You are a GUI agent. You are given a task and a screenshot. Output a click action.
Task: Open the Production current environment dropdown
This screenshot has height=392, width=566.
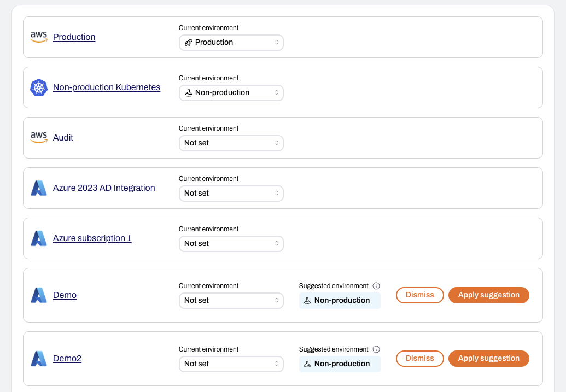tap(231, 42)
